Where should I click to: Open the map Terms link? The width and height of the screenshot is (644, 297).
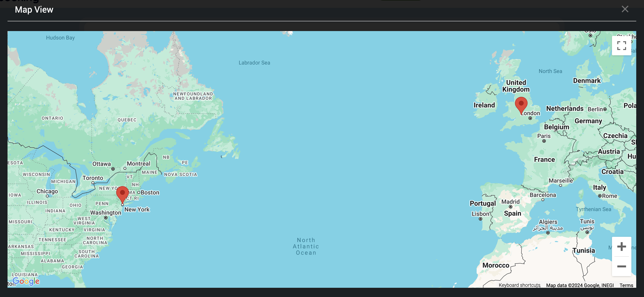coord(626,285)
